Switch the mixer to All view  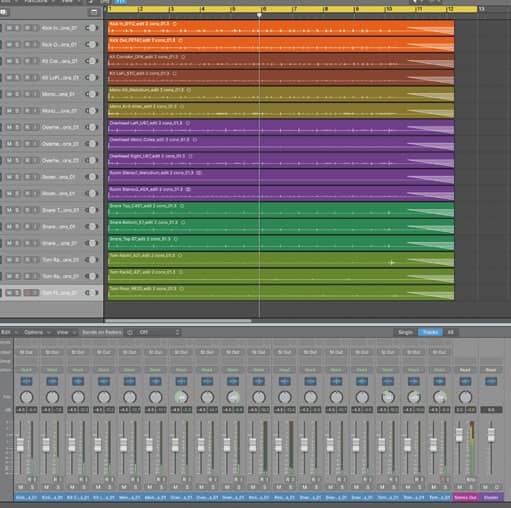450,332
